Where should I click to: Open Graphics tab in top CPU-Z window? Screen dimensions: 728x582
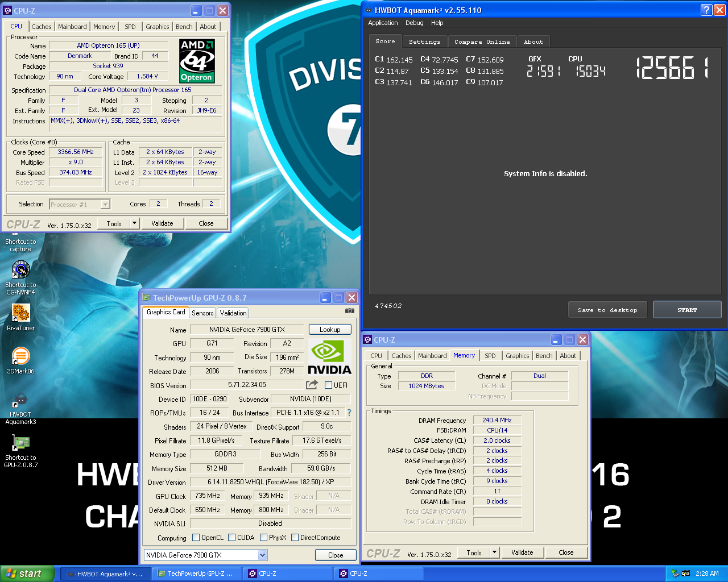click(157, 27)
